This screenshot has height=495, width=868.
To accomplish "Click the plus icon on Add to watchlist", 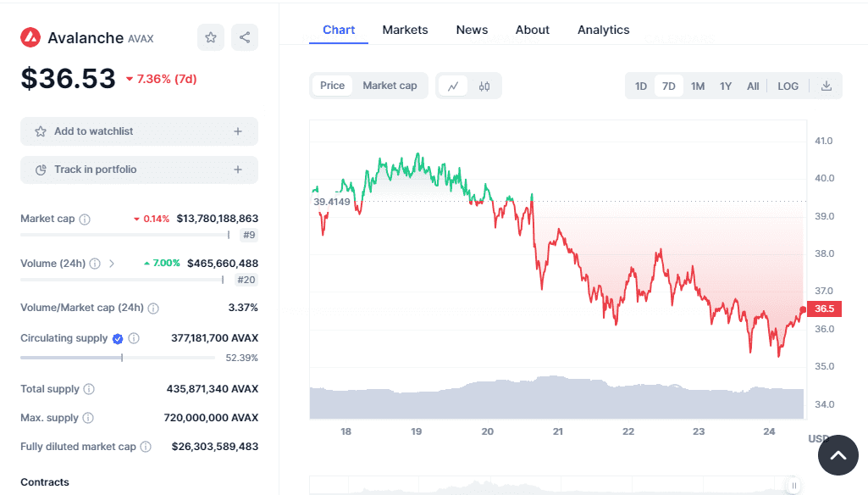I will pos(238,131).
